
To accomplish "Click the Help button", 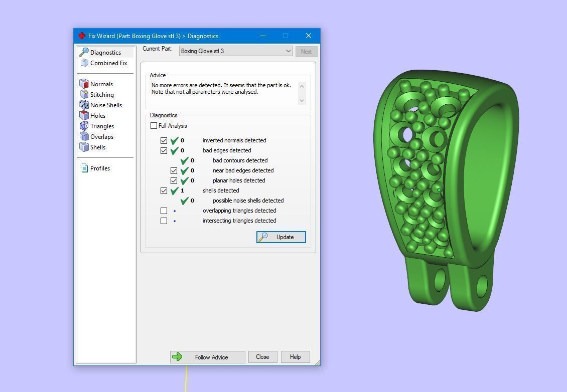I will point(296,357).
